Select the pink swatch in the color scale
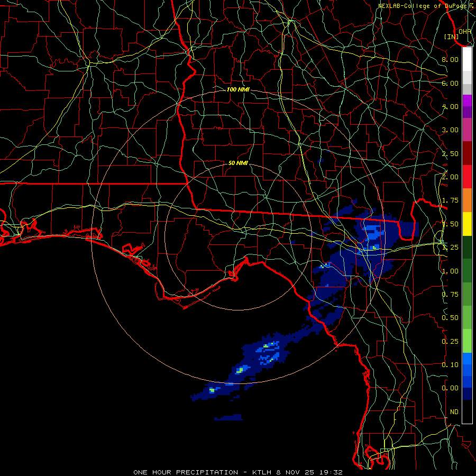This screenshot has height=476, width=476. [467, 130]
